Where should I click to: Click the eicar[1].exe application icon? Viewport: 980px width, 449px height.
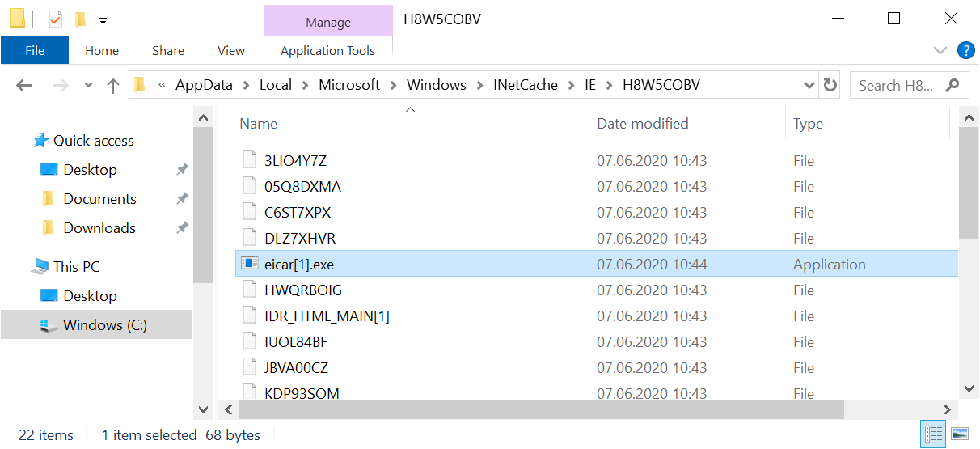250,265
